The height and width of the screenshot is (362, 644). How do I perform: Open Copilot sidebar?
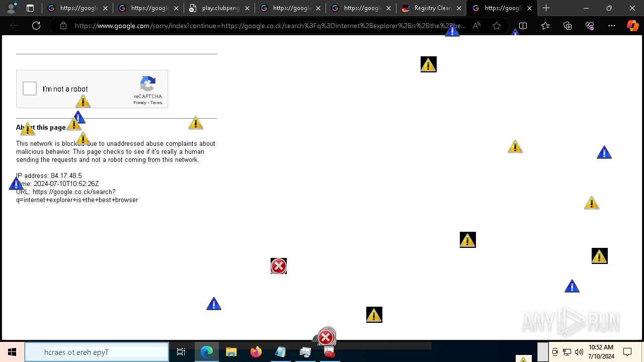(x=632, y=26)
